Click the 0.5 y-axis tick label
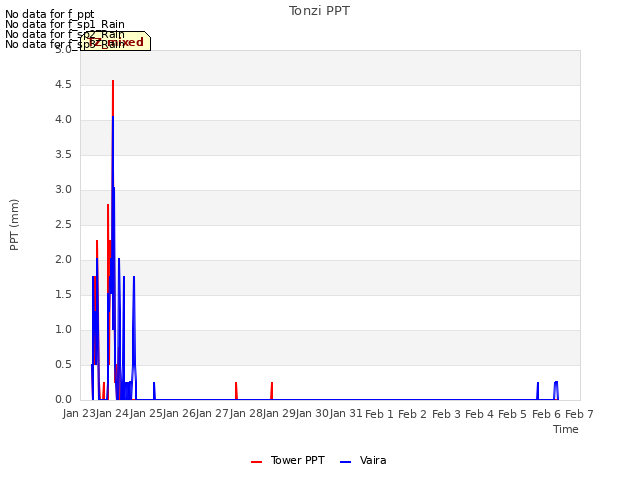Image resolution: width=640 pixels, height=480 pixels. [x=63, y=365]
